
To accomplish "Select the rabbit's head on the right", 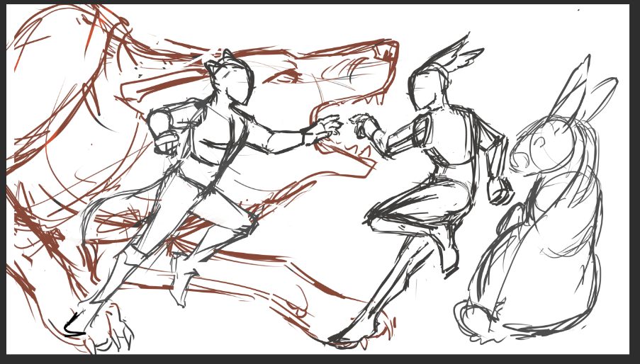I will pos(544,145).
